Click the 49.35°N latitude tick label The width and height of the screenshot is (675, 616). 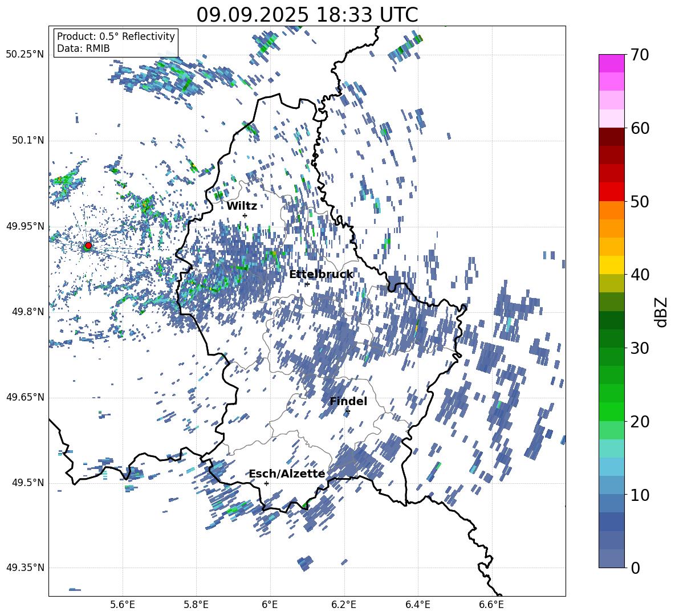(25, 568)
